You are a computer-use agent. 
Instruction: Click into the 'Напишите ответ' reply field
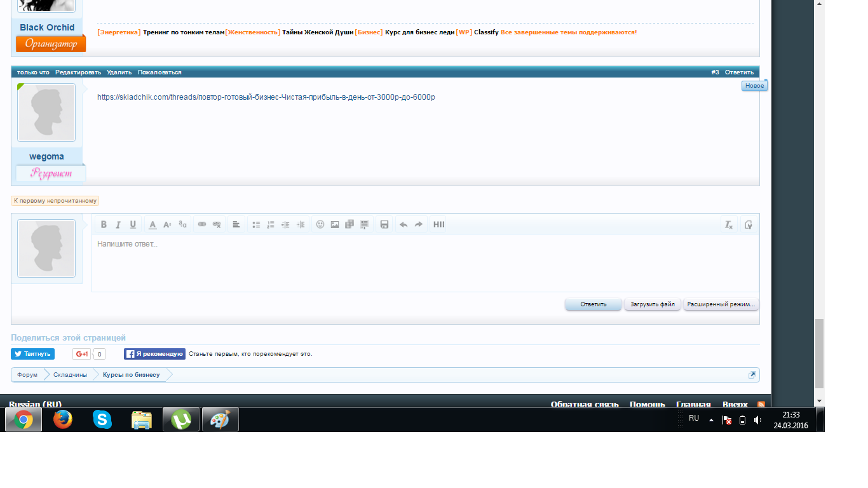pyautogui.click(x=425, y=263)
